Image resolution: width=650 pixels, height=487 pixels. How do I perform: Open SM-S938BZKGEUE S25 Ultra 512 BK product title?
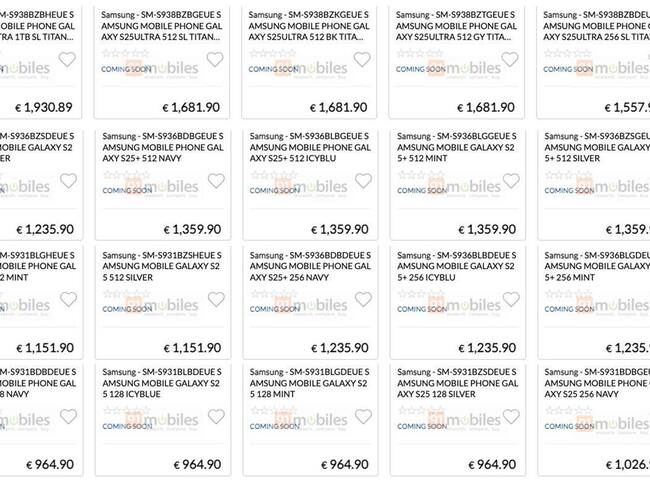coord(309,25)
